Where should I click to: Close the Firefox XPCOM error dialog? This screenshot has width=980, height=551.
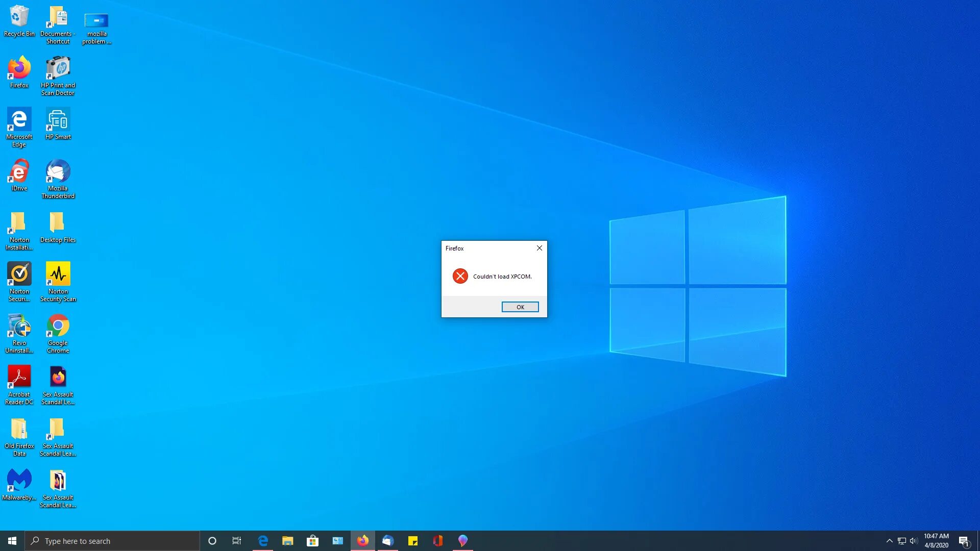(539, 248)
